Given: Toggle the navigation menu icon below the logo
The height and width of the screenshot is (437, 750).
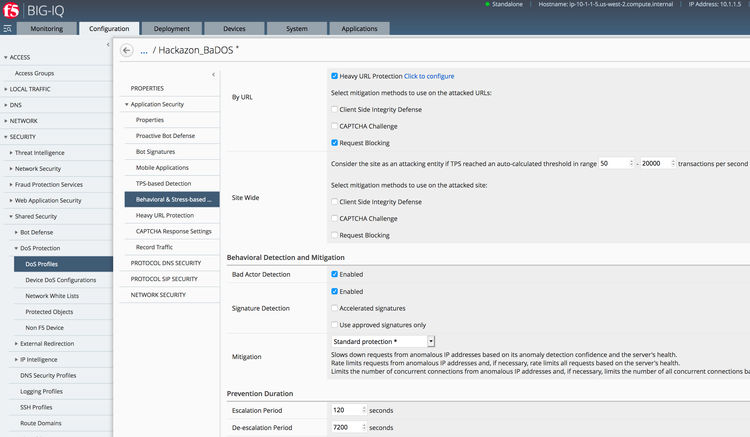Looking at the screenshot, I should (8, 30).
